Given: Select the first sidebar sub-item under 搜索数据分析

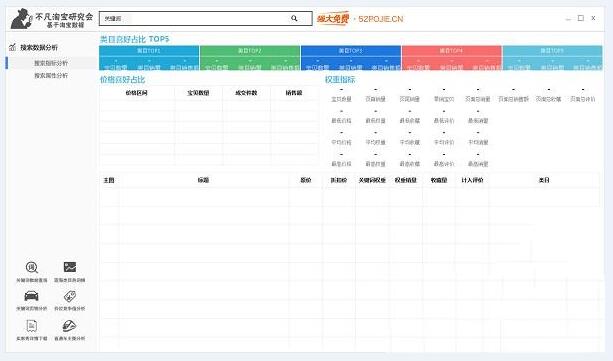Looking at the screenshot, I should pos(51,63).
